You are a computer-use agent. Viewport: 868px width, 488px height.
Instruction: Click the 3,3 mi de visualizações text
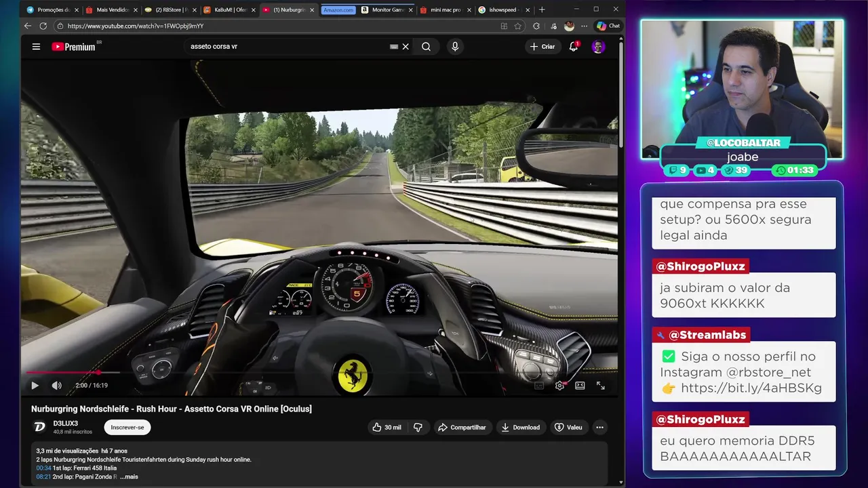pyautogui.click(x=67, y=451)
